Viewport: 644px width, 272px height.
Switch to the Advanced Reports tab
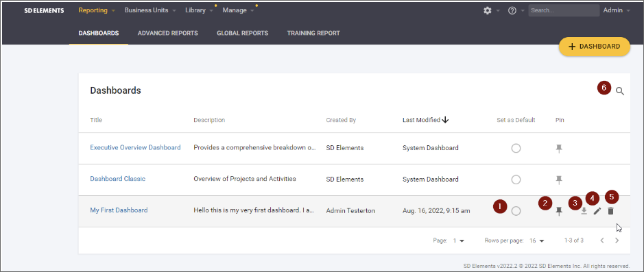coord(167,34)
